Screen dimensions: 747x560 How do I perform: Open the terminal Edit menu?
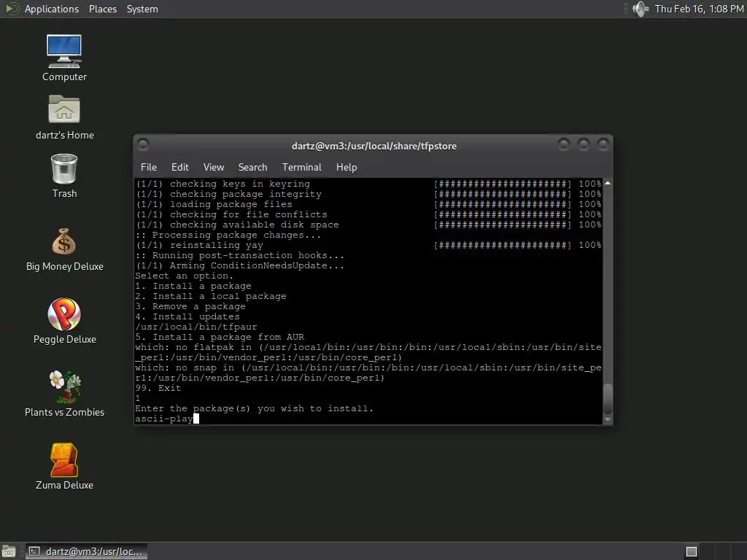(180, 167)
